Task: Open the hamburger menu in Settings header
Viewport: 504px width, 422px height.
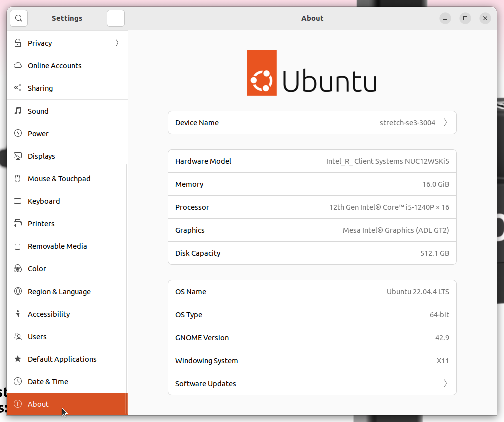Action: 116,18
